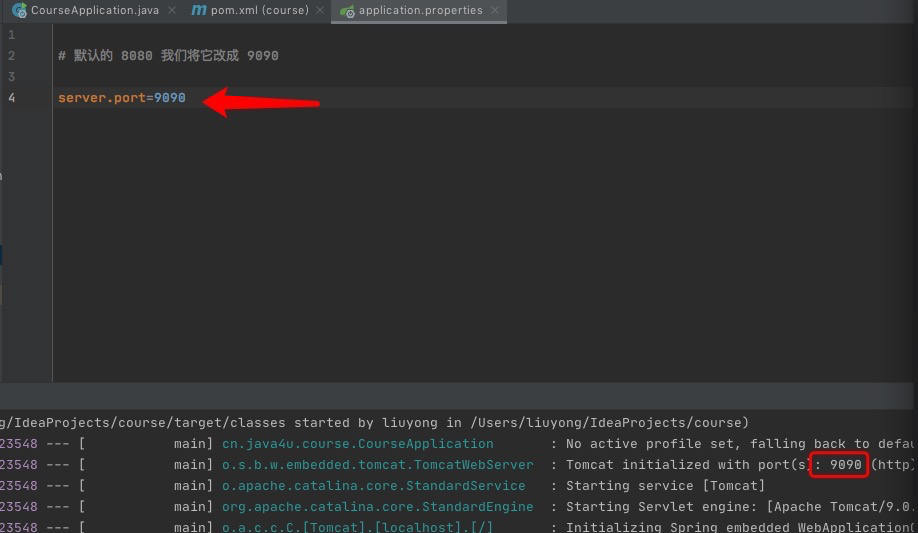
Task: Click line number 1 in the gutter
Action: (x=11, y=35)
